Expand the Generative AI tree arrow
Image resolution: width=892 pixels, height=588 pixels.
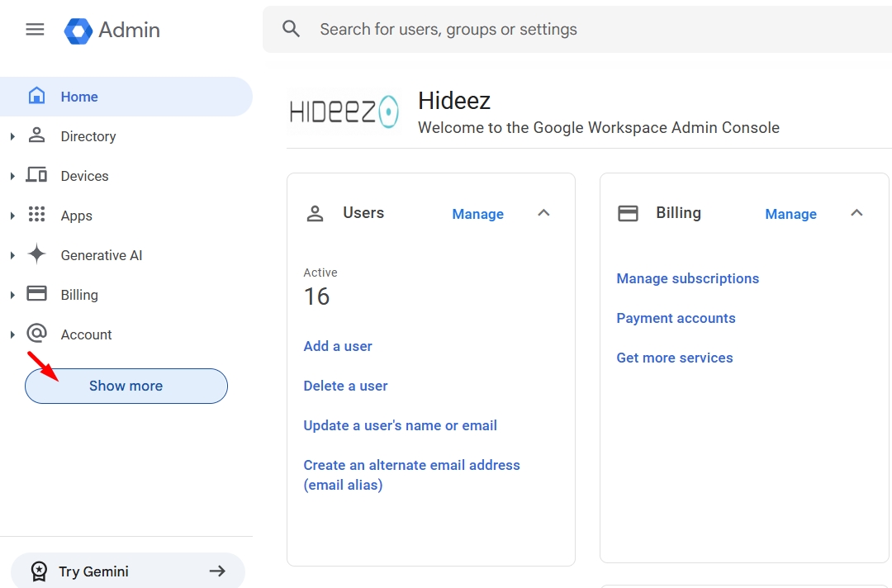coord(12,255)
